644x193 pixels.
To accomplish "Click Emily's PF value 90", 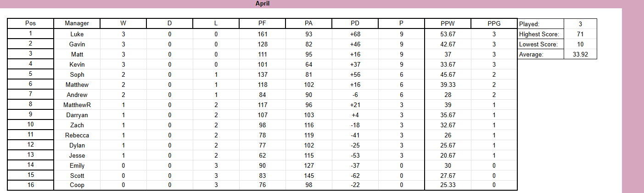I will pos(262,165).
